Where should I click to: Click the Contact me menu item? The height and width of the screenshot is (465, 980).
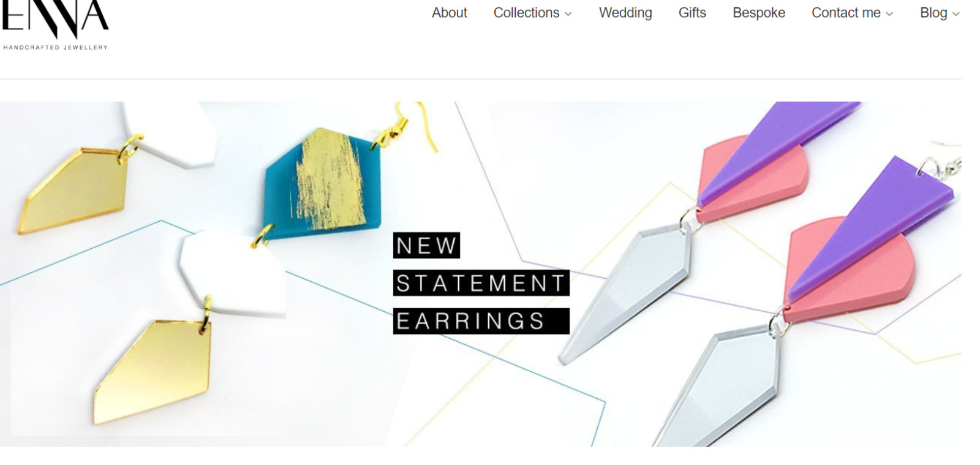(846, 13)
